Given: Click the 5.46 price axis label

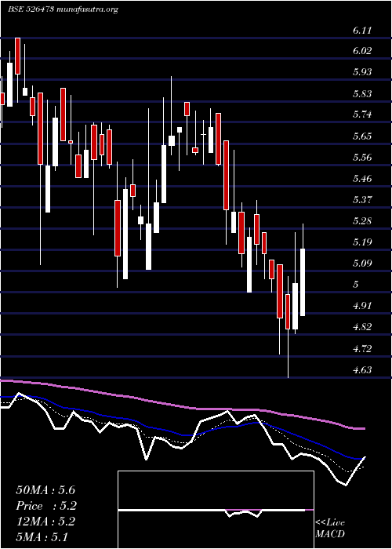Looking at the screenshot, I should point(362,179).
